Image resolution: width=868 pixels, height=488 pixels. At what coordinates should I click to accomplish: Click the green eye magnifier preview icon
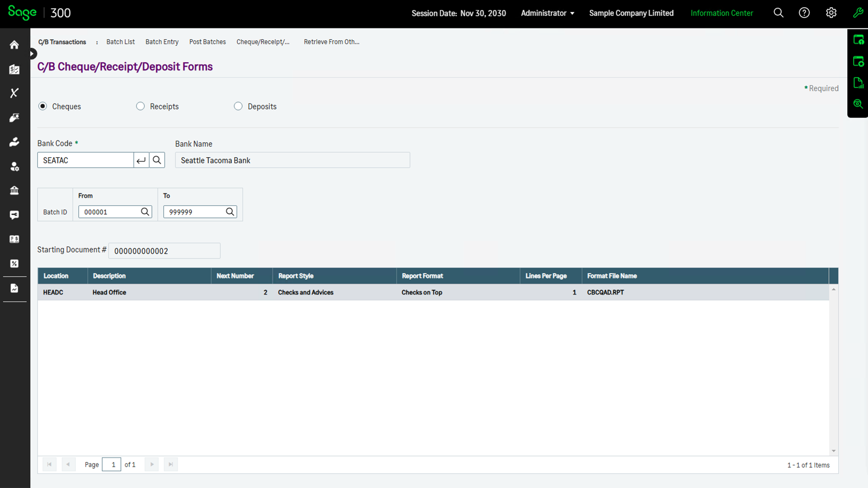point(858,103)
